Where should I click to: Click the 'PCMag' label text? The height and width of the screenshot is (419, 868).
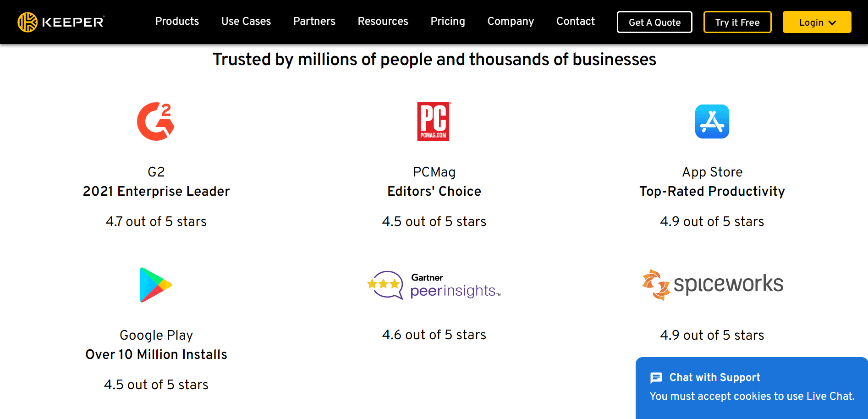[434, 172]
